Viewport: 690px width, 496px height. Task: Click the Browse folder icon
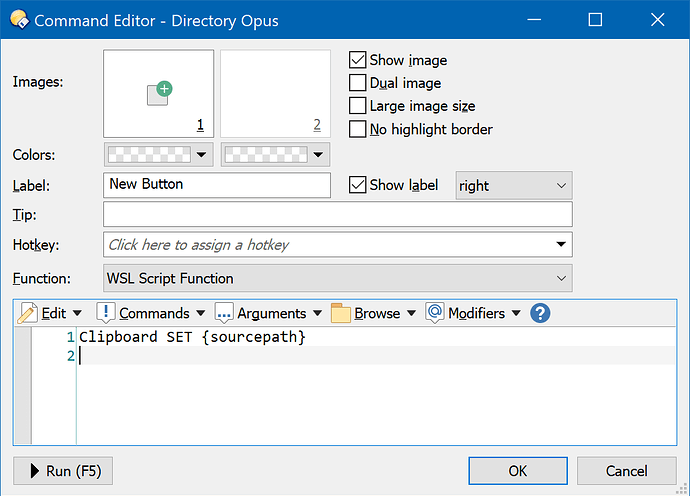click(341, 313)
